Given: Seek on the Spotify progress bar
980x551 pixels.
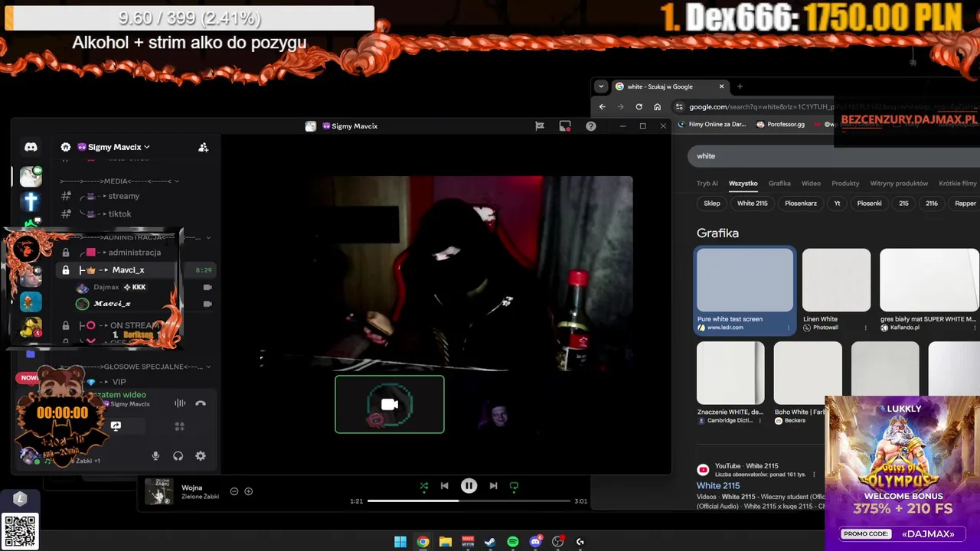Looking at the screenshot, I should [x=469, y=501].
